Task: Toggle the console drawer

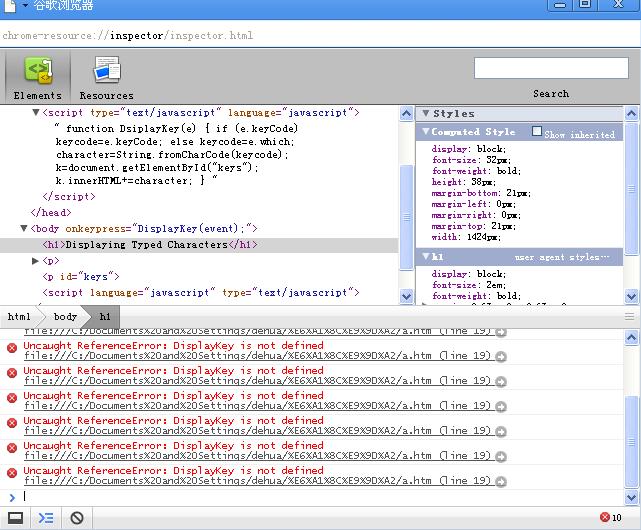Action: tap(46, 518)
